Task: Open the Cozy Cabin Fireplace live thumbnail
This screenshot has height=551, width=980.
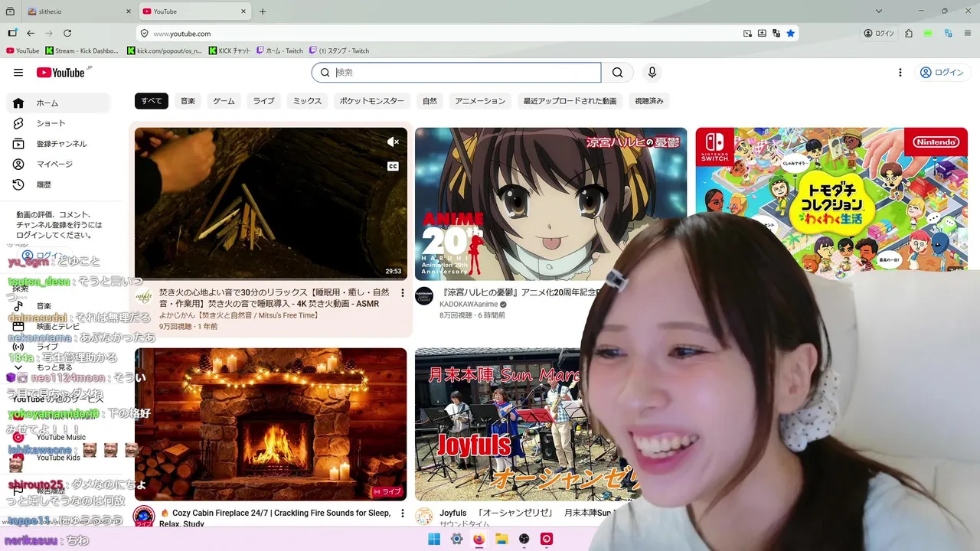Action: click(x=271, y=424)
